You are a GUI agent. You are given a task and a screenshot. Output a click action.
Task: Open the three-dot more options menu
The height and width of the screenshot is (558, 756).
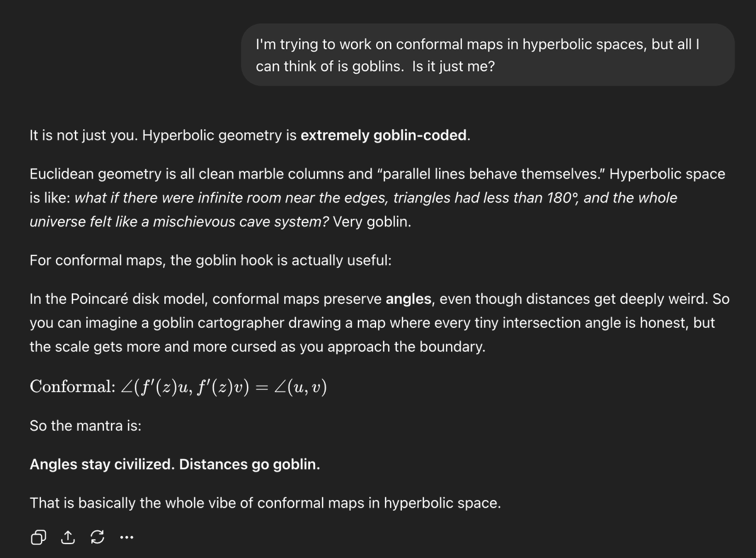[x=127, y=538]
